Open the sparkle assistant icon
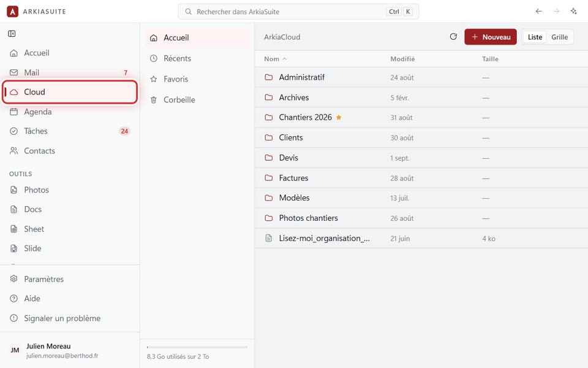 [x=574, y=11]
